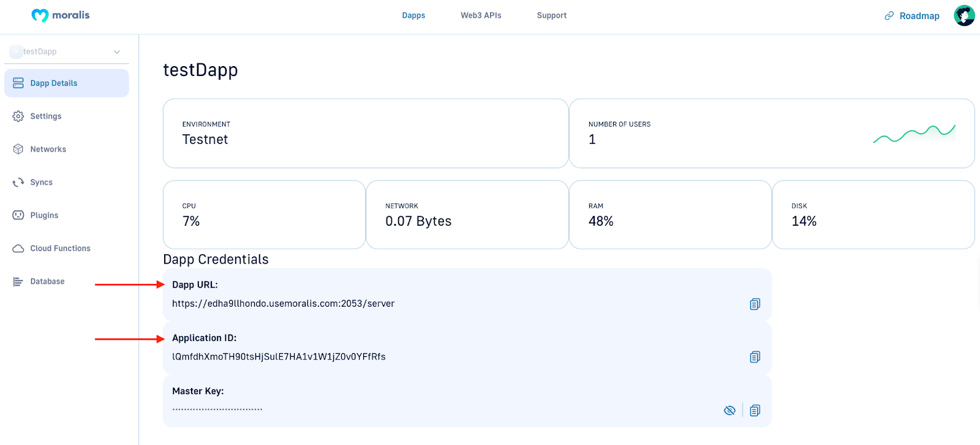The width and height of the screenshot is (980, 445).
Task: Click the moralis wordmark text
Action: tap(71, 15)
